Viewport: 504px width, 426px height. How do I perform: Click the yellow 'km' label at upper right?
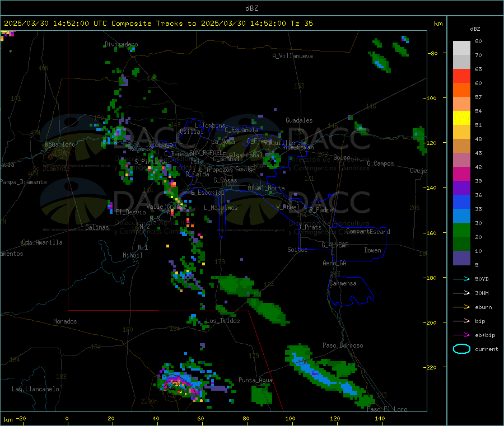tap(438, 24)
